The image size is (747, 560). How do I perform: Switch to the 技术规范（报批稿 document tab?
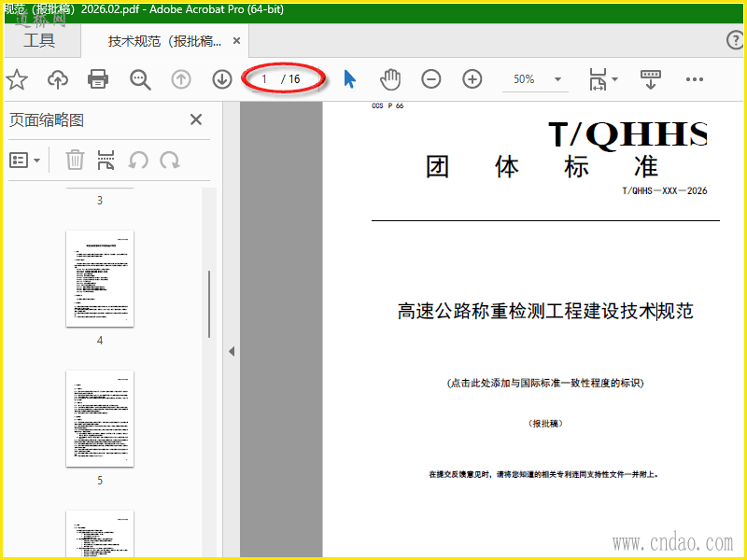point(164,41)
